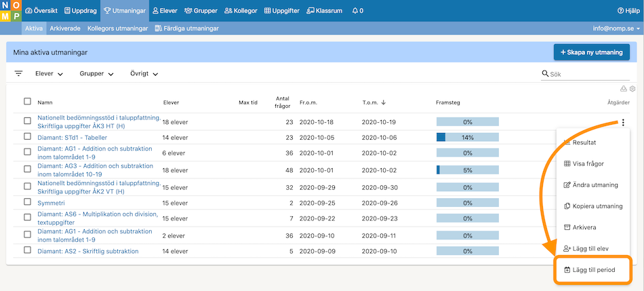
Task: Open the Kollegor page
Action: coord(241,11)
